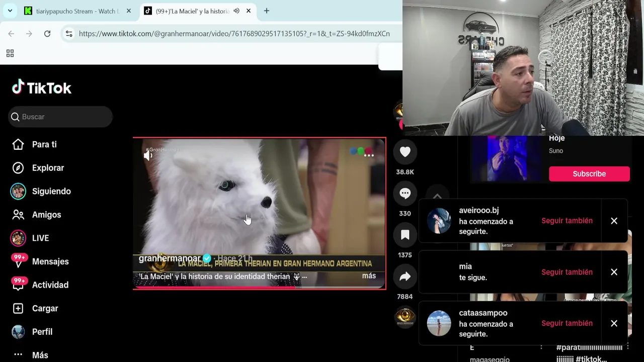The height and width of the screenshot is (362, 644).
Task: Click the Actividad icon with 99+ badge
Action: (x=18, y=284)
